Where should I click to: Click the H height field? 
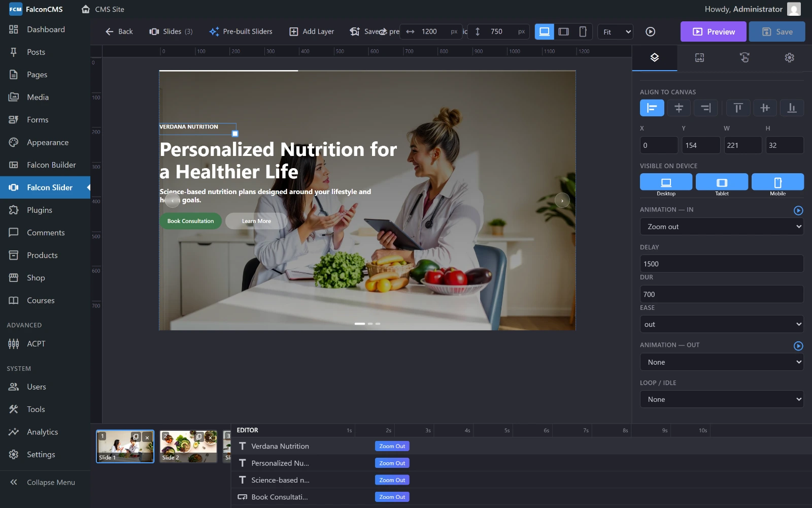point(785,145)
